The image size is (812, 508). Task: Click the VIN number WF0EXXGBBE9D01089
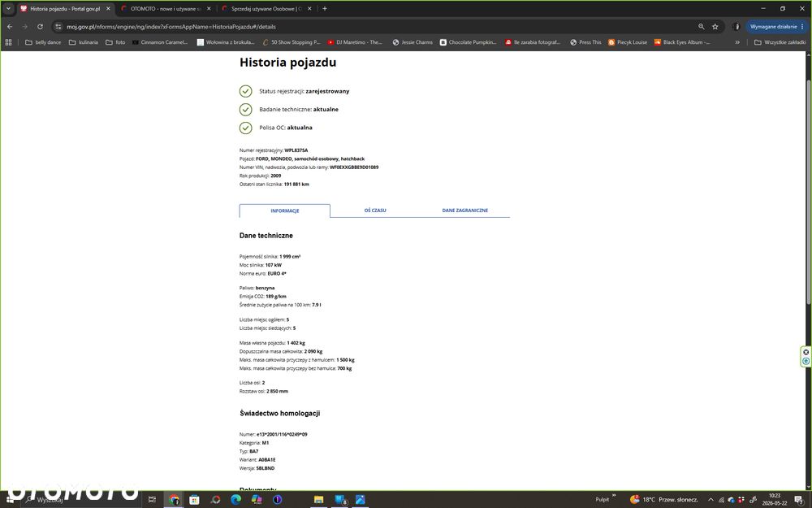[x=354, y=167]
